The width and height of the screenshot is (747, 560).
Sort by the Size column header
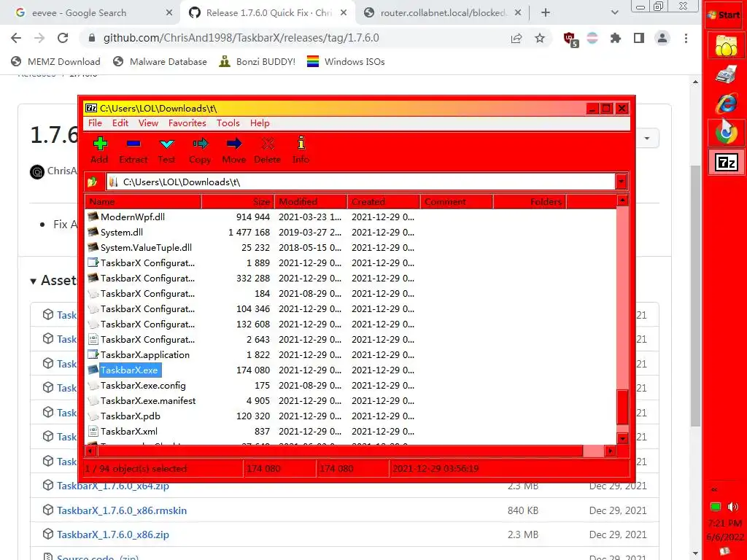[x=238, y=202]
